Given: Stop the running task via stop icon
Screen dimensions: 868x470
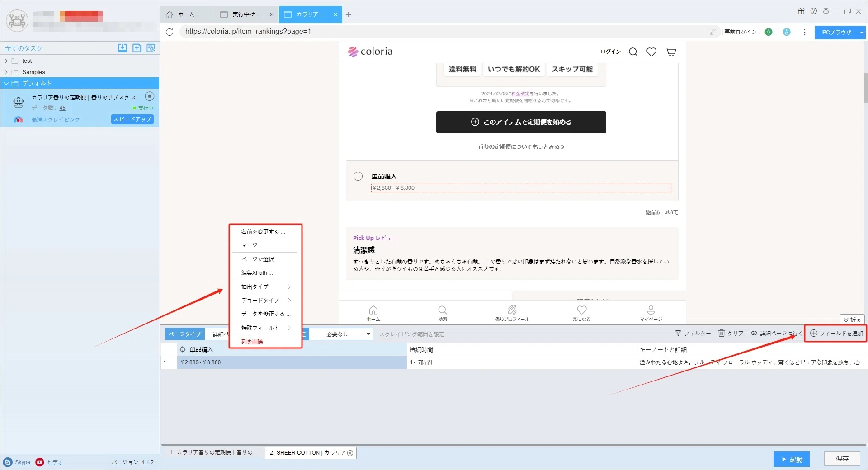Looking at the screenshot, I should point(150,96).
